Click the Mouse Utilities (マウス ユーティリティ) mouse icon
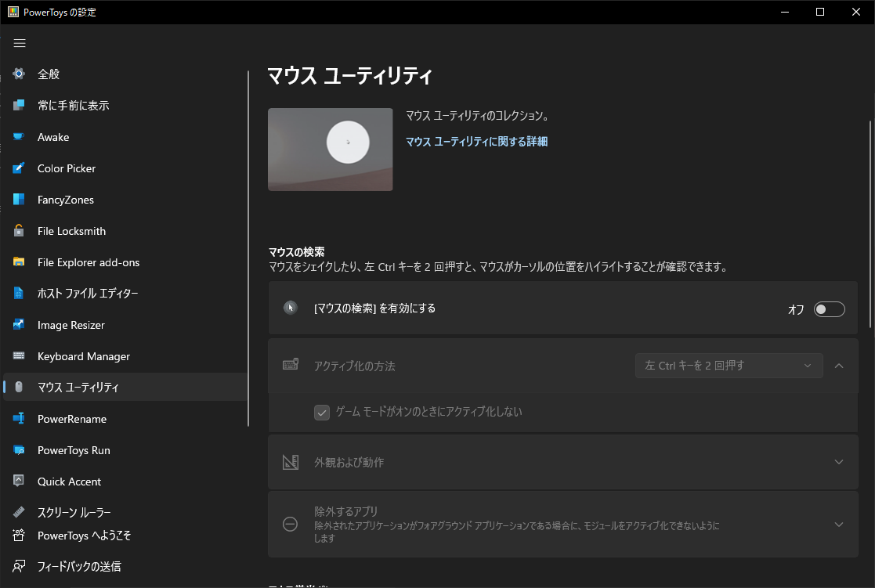 pyautogui.click(x=19, y=387)
